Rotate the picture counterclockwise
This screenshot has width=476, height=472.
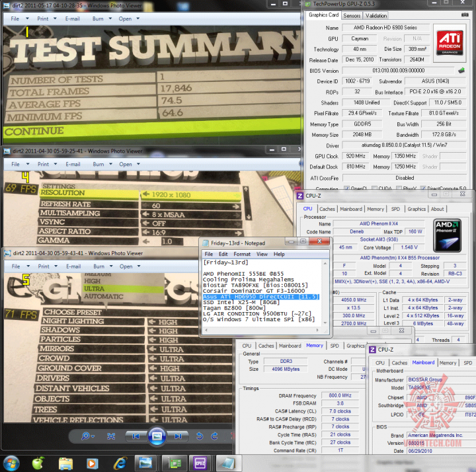coord(200,436)
